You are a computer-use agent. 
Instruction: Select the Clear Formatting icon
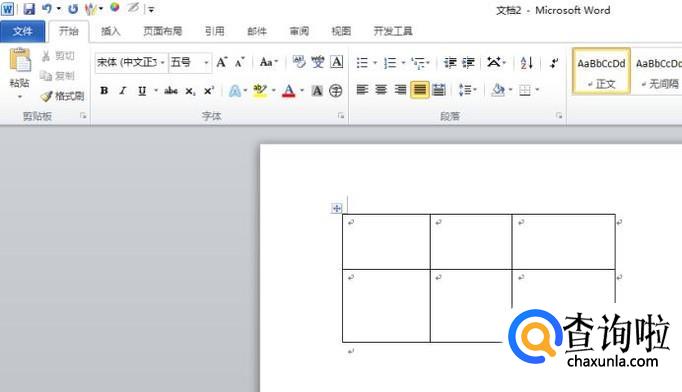pos(299,62)
